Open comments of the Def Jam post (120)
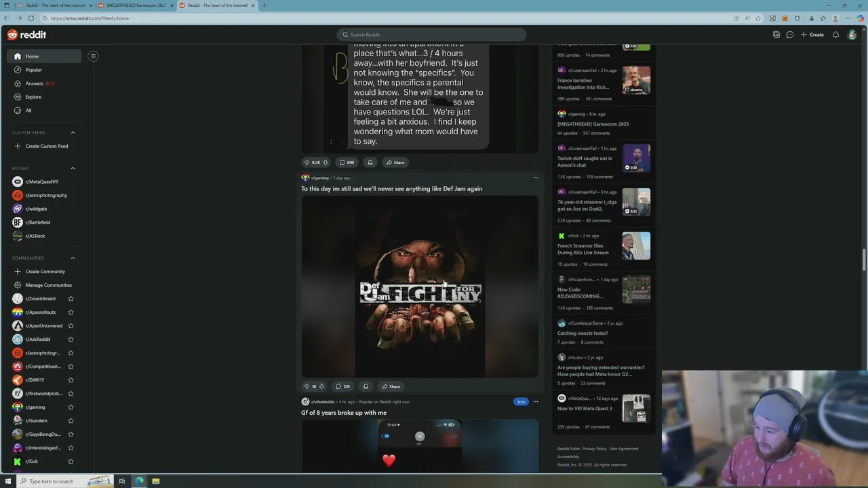Image resolution: width=868 pixels, height=488 pixels. [x=342, y=386]
